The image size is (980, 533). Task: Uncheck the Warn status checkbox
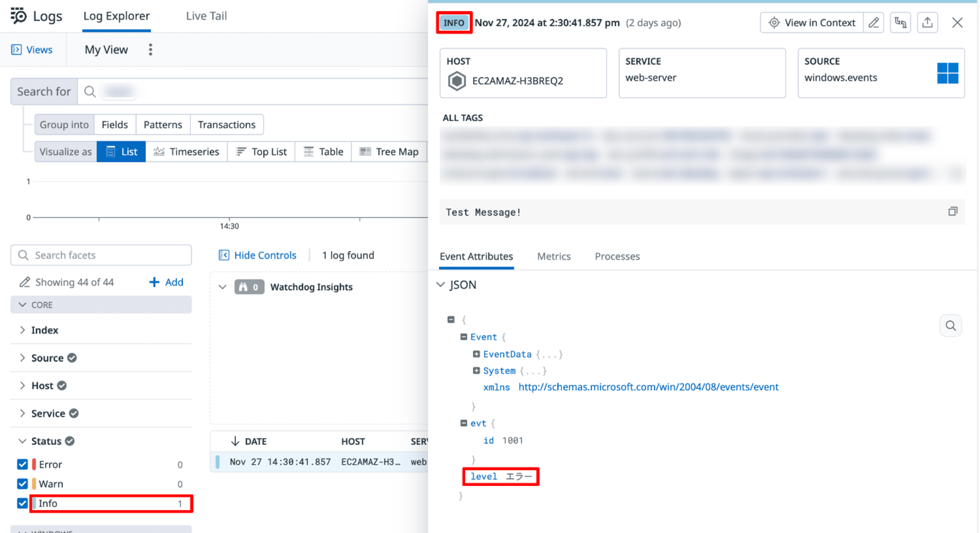pos(22,484)
